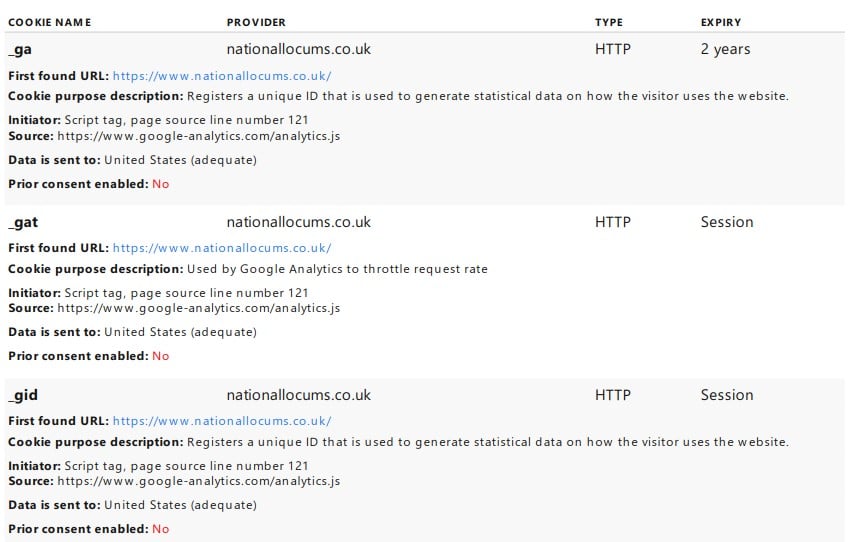Image resolution: width=855 pixels, height=542 pixels.
Task: Select the _ga cookie name
Action: pyautogui.click(x=20, y=50)
